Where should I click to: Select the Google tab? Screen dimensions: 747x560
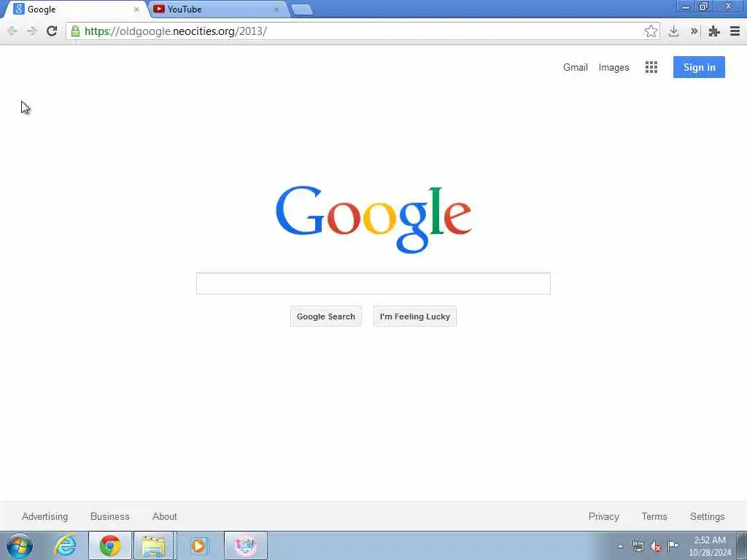[76, 9]
